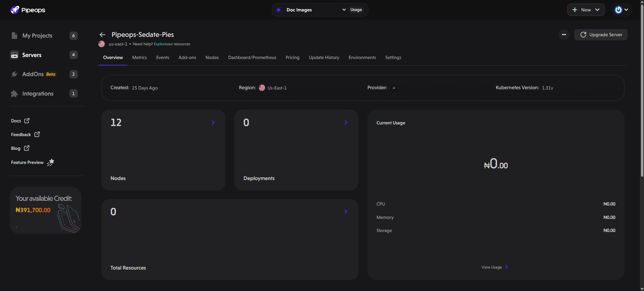Image resolution: width=644 pixels, height=291 pixels.
Task: Click the Integrations count badge 1
Action: coord(73,94)
